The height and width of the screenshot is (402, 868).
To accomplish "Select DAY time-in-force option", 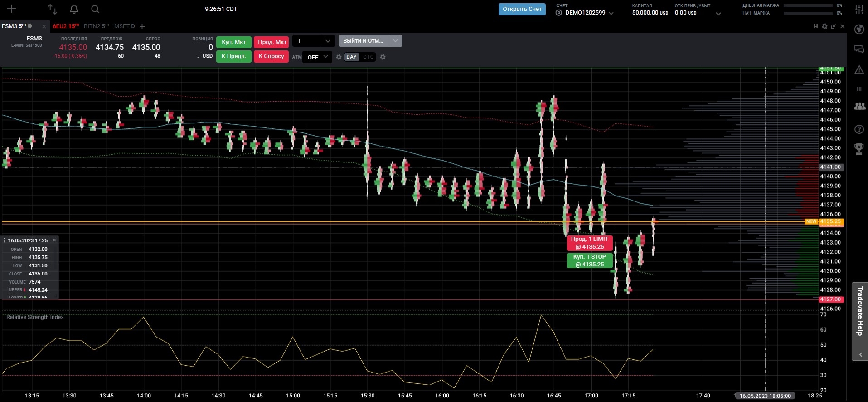I will pyautogui.click(x=351, y=57).
